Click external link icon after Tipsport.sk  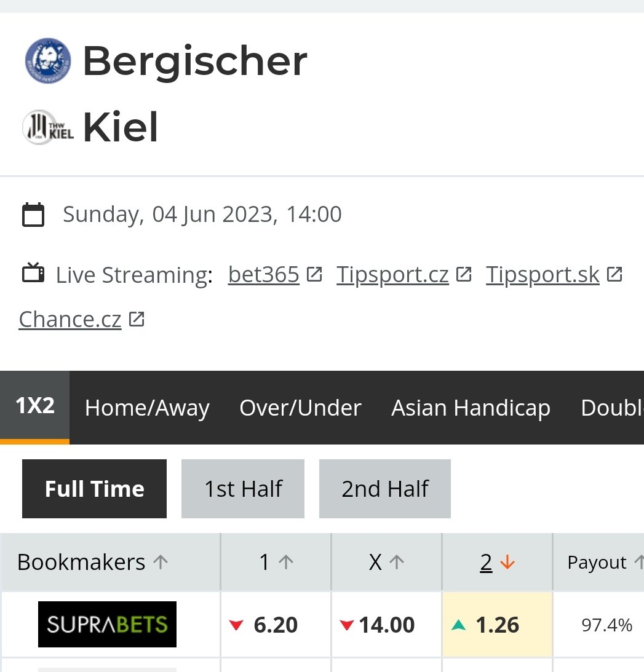614,274
